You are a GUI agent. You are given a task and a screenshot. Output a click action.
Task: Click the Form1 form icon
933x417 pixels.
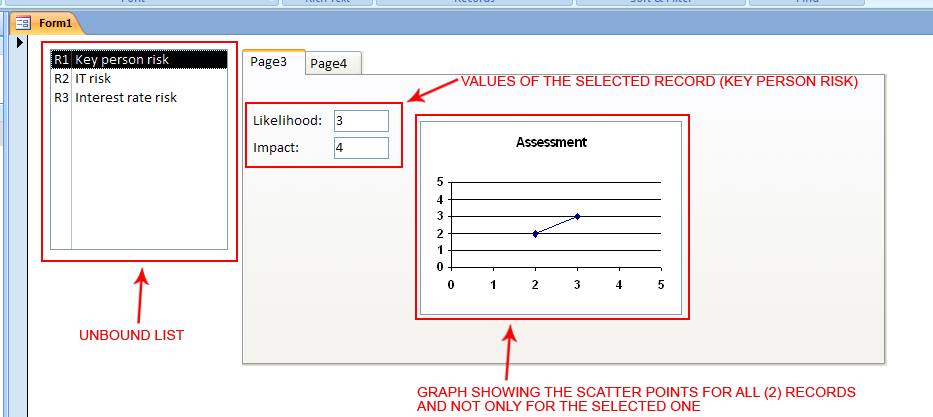pos(23,23)
